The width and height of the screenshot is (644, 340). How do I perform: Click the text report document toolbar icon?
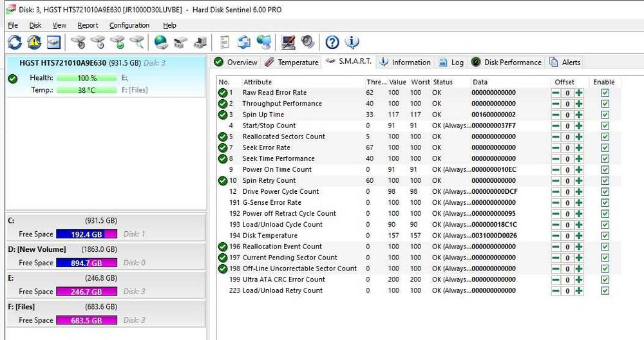tap(225, 42)
